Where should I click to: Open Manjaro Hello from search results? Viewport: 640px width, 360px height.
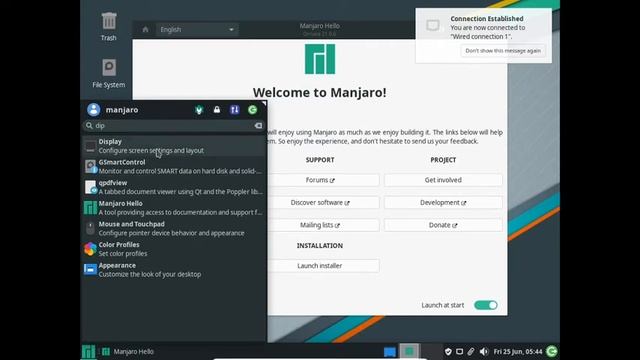tap(174, 208)
